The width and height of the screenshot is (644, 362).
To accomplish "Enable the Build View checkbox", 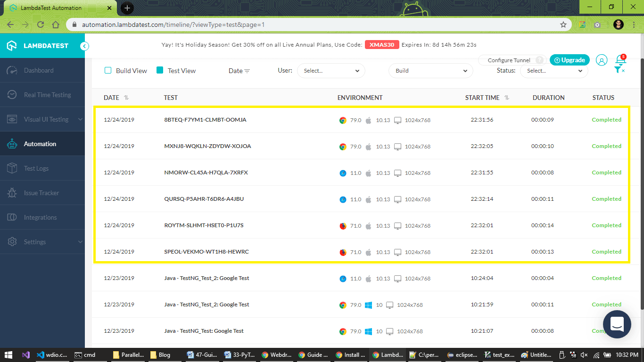I will point(107,70).
